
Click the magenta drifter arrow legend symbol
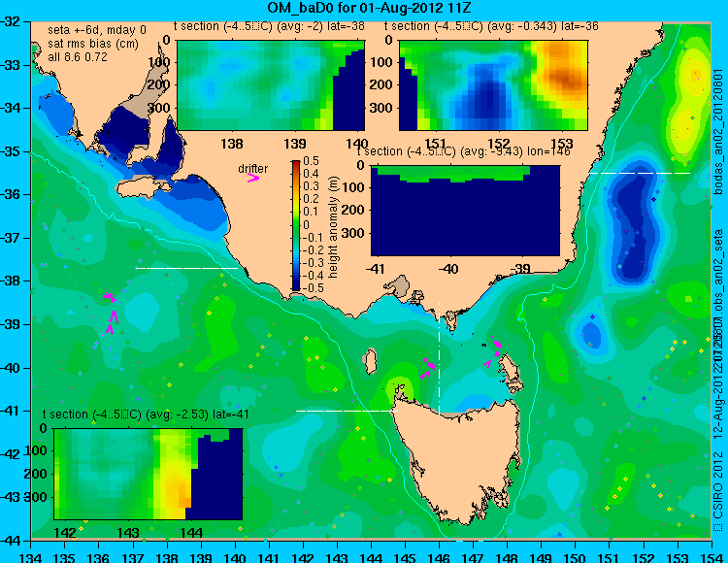[x=253, y=179]
